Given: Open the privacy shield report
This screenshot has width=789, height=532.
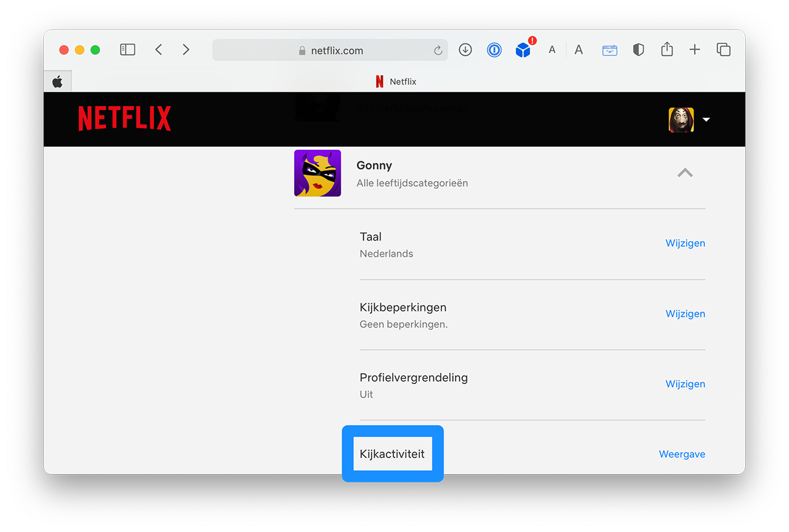Looking at the screenshot, I should tap(639, 50).
